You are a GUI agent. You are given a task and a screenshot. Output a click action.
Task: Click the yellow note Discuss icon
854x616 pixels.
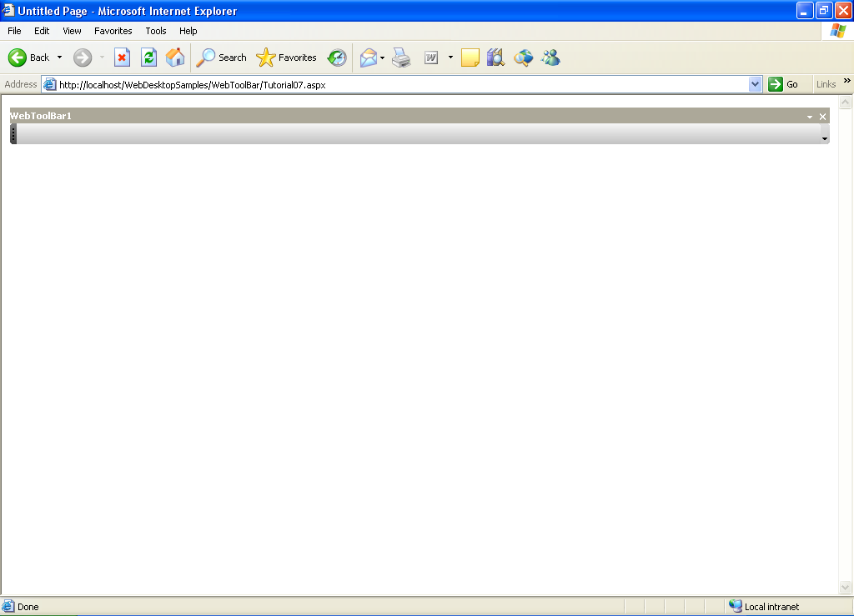(470, 58)
